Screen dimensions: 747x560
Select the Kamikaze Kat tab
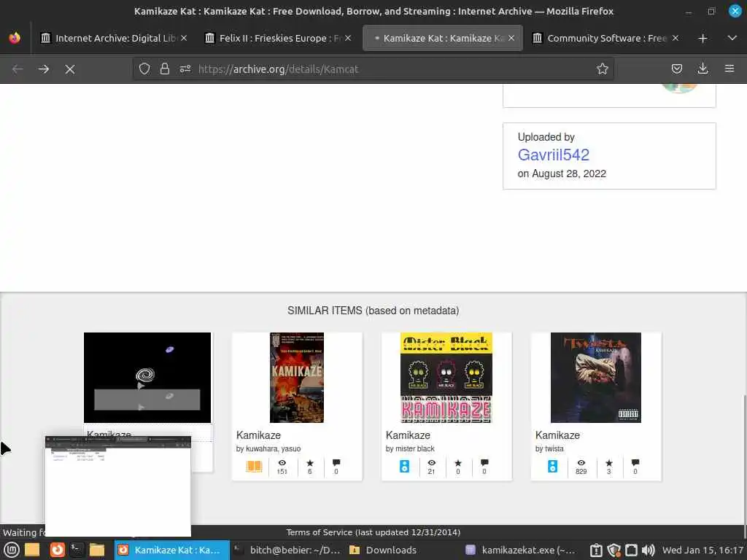(x=443, y=38)
